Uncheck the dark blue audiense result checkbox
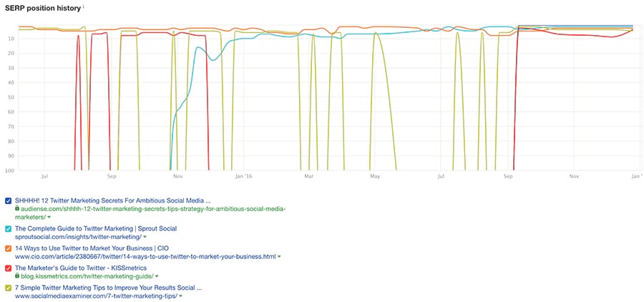644x302 pixels. 8,200
